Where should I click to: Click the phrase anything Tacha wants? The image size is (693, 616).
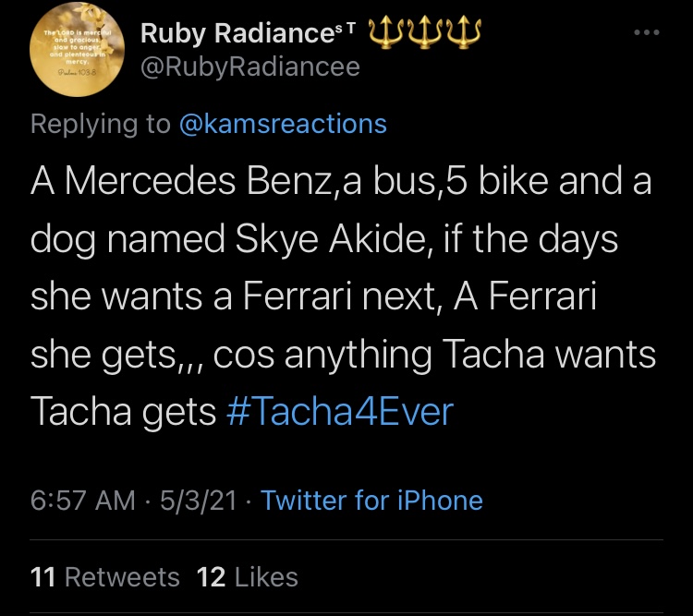[x=470, y=355]
